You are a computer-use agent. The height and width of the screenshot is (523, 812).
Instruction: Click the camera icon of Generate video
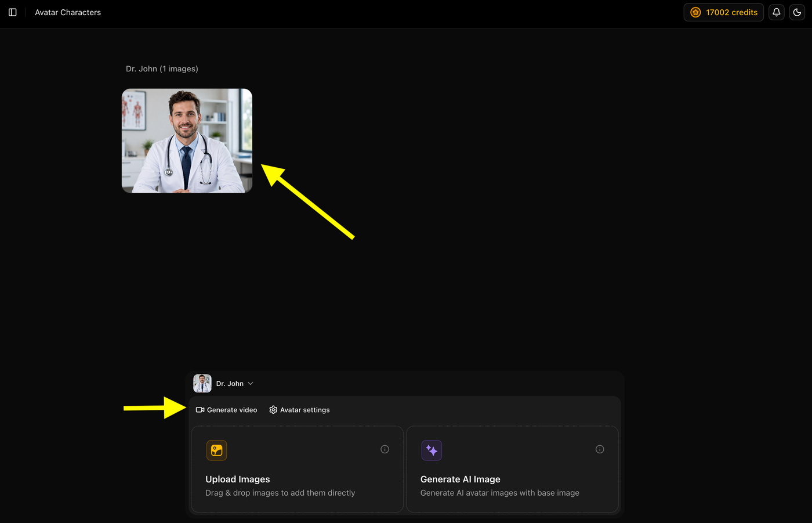coord(200,410)
